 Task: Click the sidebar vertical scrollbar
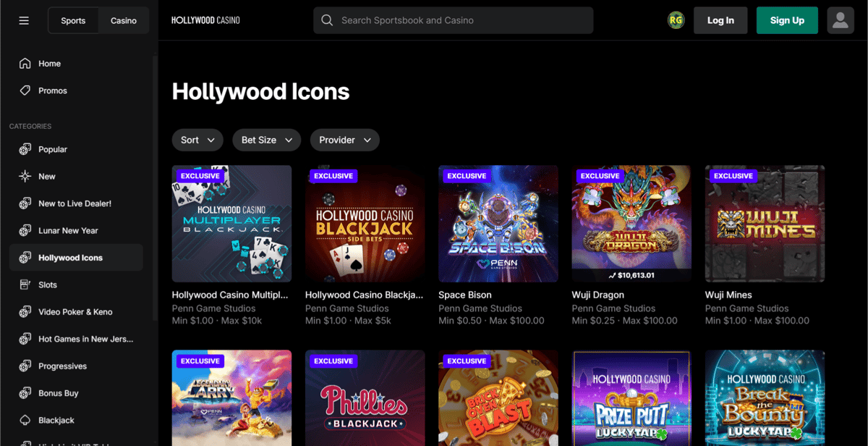pos(155,188)
